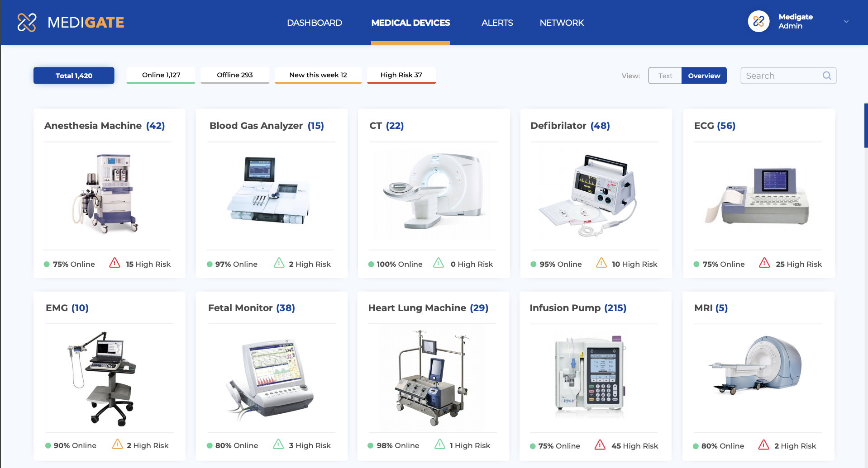Open the Anesthesia Machine (42) title
Screen dimensions: 868x468
tap(105, 126)
